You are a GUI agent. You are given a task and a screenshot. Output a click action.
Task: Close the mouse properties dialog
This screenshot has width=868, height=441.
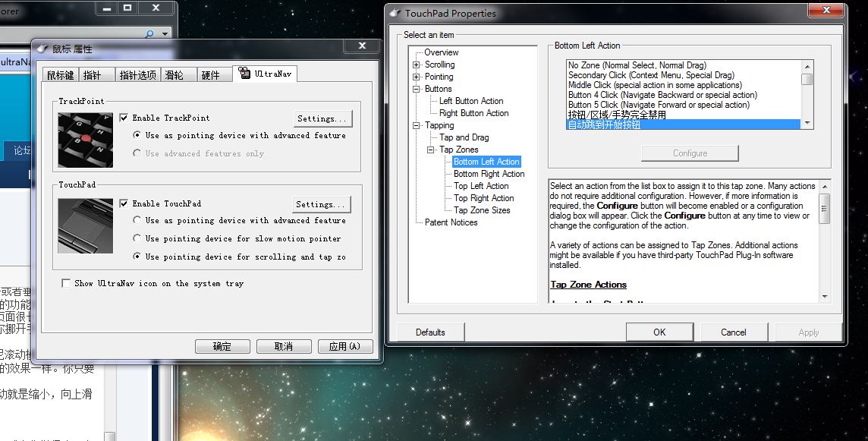pos(354,47)
